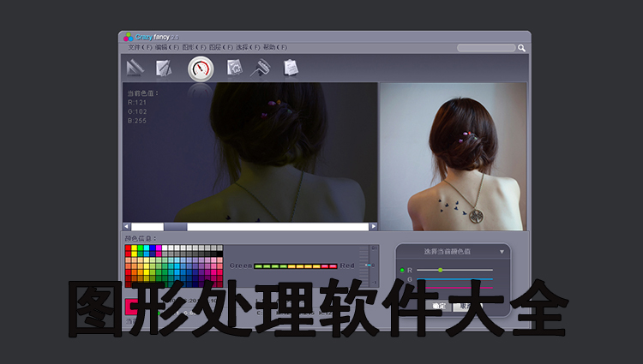The image size is (643, 364).
Task: Pick the first white swatch after magenta
Action: pyautogui.click(x=165, y=248)
